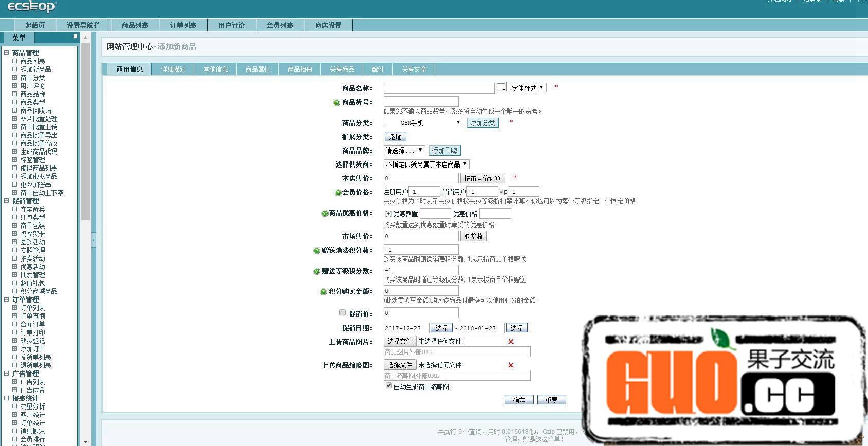Viewport: 868px width, 446px height.
Task: Open the 订单列表 top navigation item
Action: 183,25
